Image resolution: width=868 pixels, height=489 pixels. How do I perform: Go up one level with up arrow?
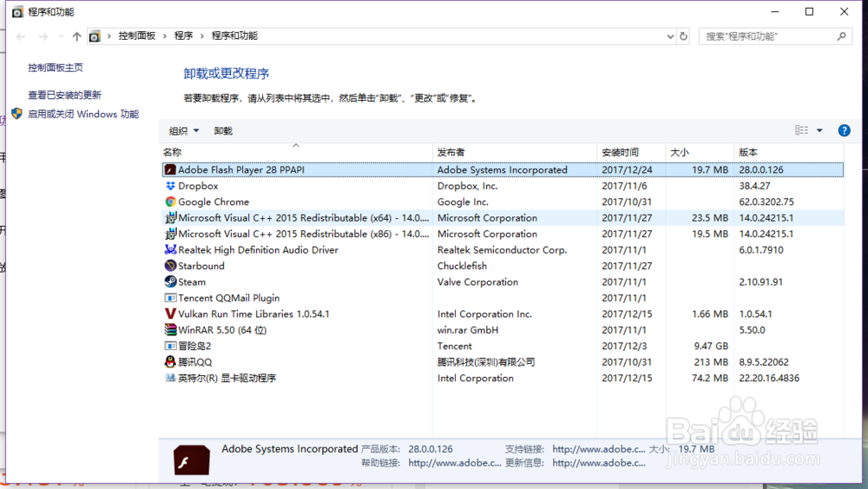77,36
